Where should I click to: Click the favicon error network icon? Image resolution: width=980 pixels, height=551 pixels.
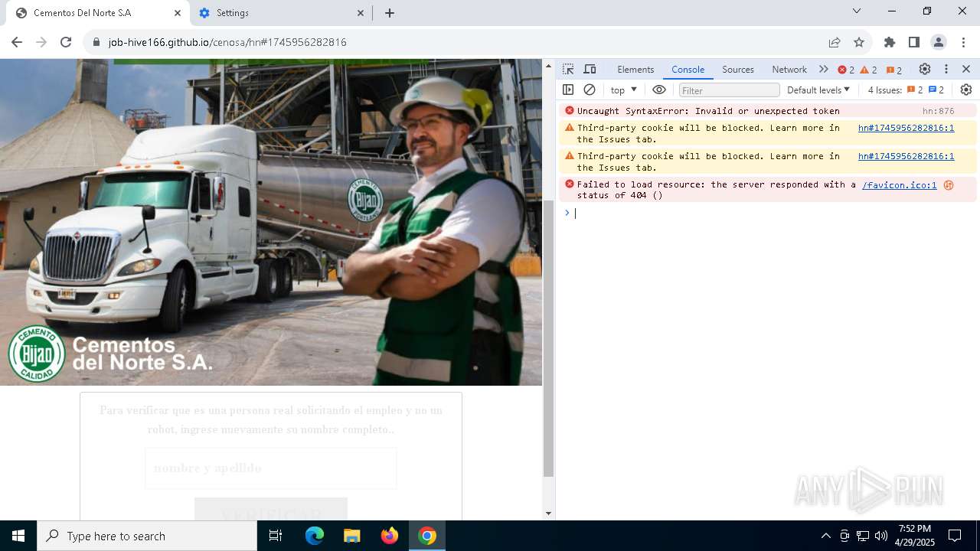[x=949, y=184]
